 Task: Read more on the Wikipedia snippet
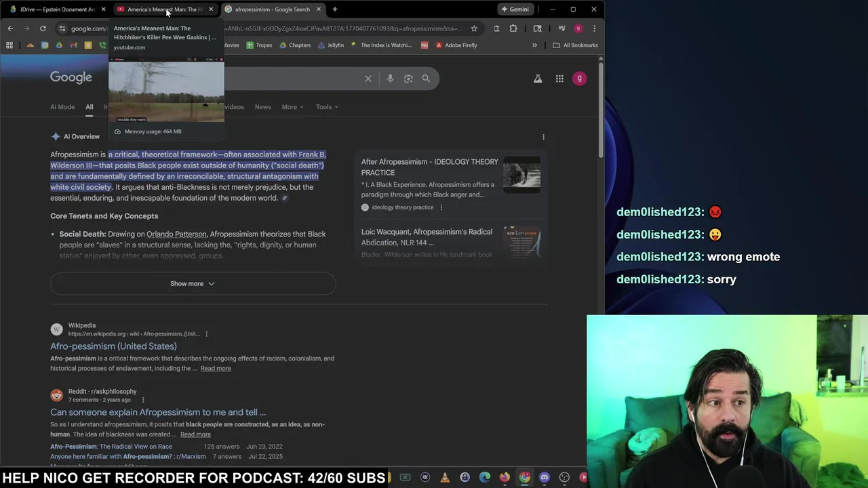(216, 368)
